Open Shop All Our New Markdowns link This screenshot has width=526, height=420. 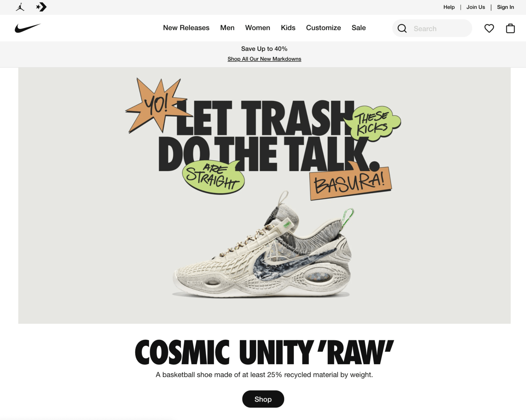(264, 59)
